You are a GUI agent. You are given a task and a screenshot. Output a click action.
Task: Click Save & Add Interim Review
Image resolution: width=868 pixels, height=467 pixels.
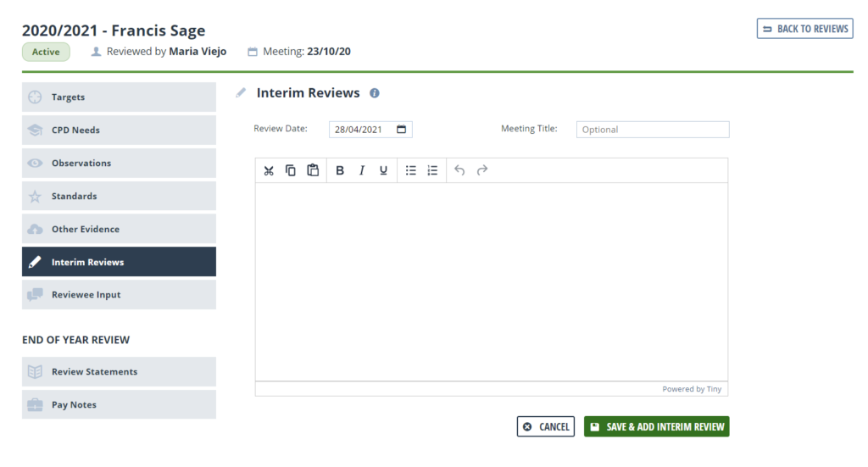click(x=657, y=426)
